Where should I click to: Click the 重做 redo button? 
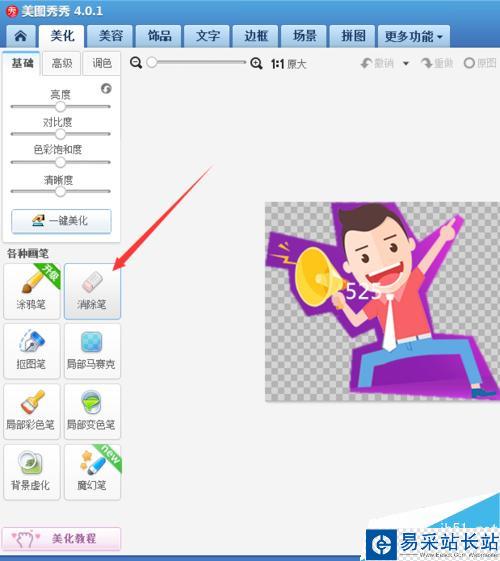click(437, 64)
